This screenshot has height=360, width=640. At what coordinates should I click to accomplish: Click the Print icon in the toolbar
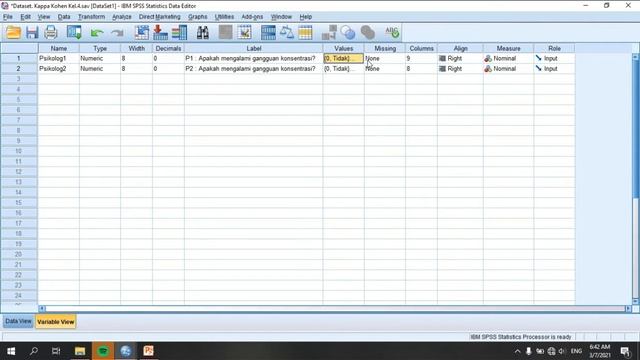(x=51, y=32)
